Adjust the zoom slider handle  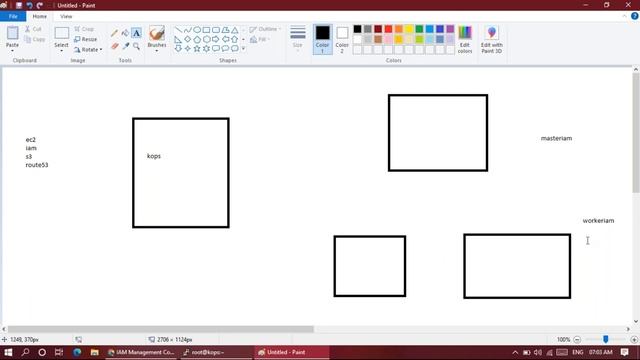[606, 339]
